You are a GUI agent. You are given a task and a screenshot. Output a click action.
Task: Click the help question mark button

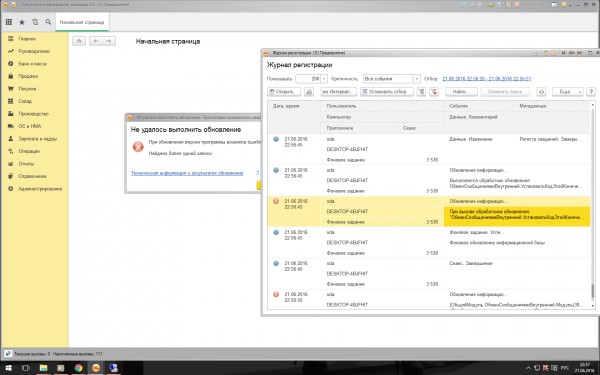(591, 92)
